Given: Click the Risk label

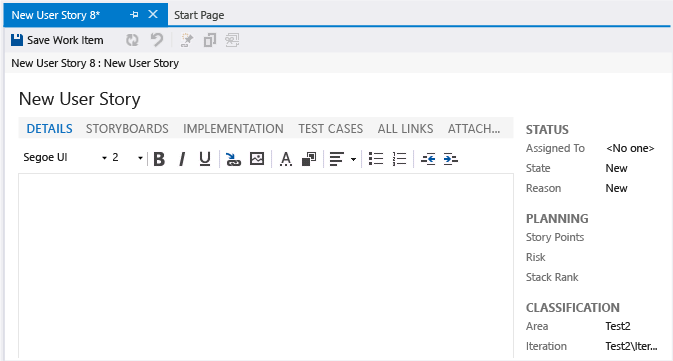Looking at the screenshot, I should 536,257.
